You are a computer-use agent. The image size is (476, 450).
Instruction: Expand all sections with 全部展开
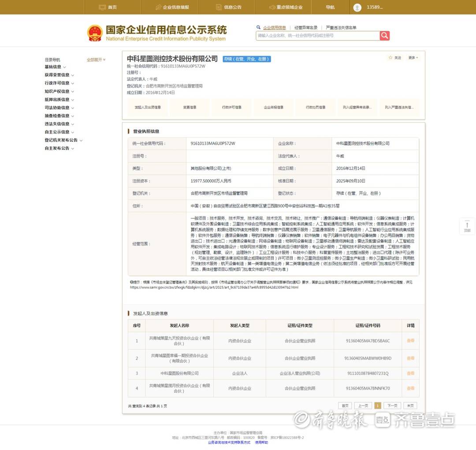point(96,60)
